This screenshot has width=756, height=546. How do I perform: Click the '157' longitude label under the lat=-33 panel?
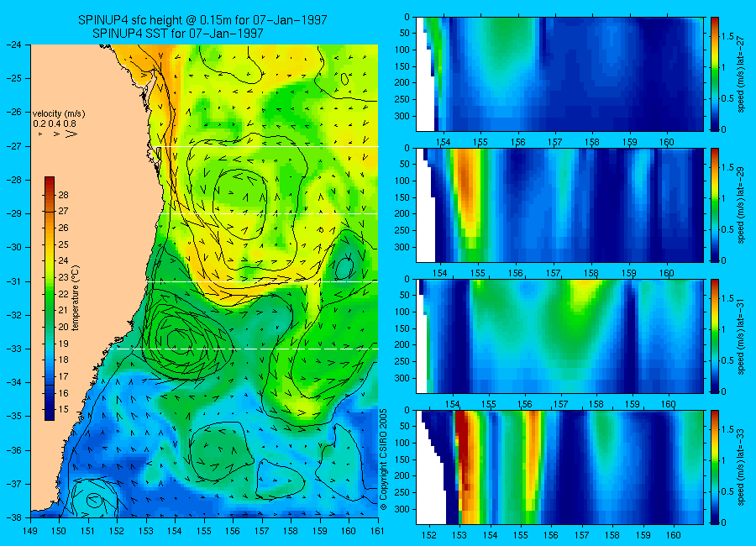(582, 535)
